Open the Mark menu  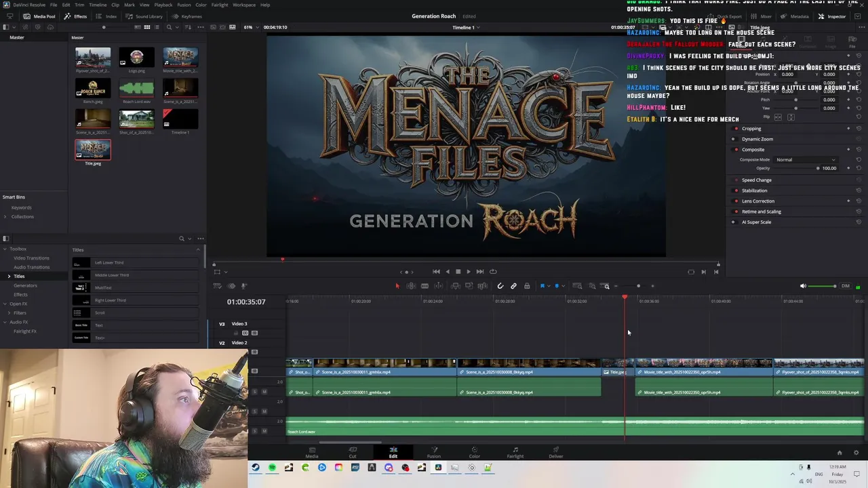pyautogui.click(x=130, y=5)
